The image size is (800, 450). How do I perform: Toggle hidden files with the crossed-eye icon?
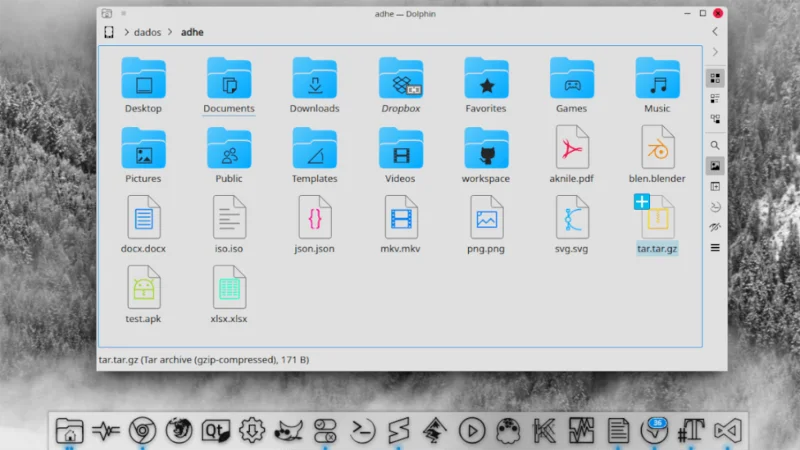coord(715,227)
